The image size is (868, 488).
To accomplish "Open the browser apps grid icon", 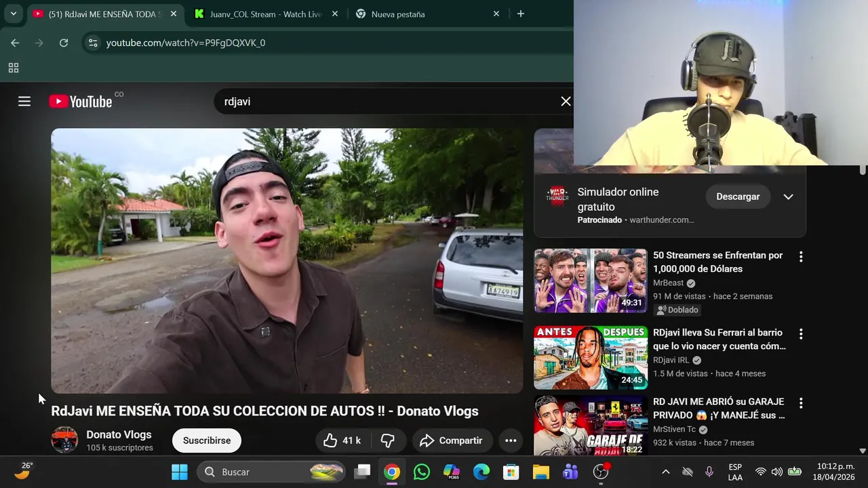I will coord(13,68).
